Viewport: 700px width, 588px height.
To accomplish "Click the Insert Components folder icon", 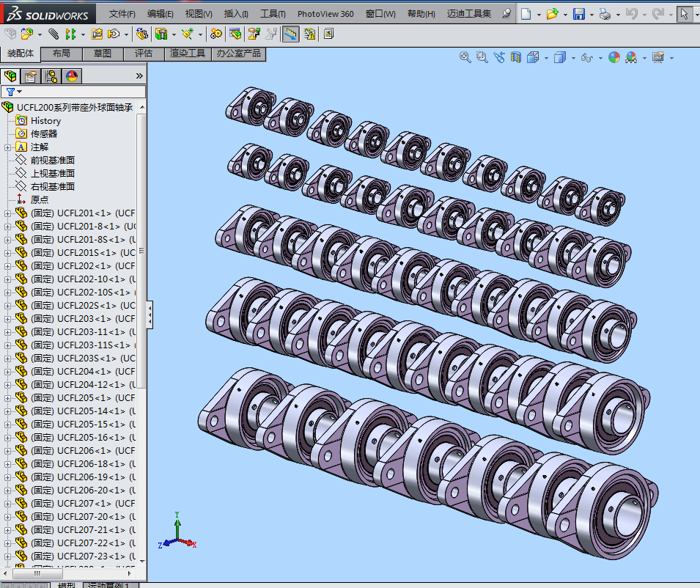I will (27, 34).
